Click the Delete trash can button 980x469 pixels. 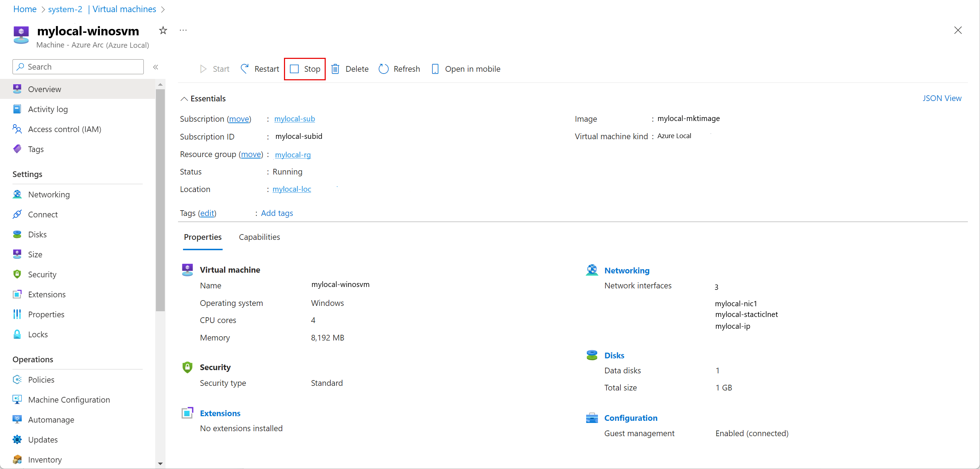pyautogui.click(x=350, y=69)
